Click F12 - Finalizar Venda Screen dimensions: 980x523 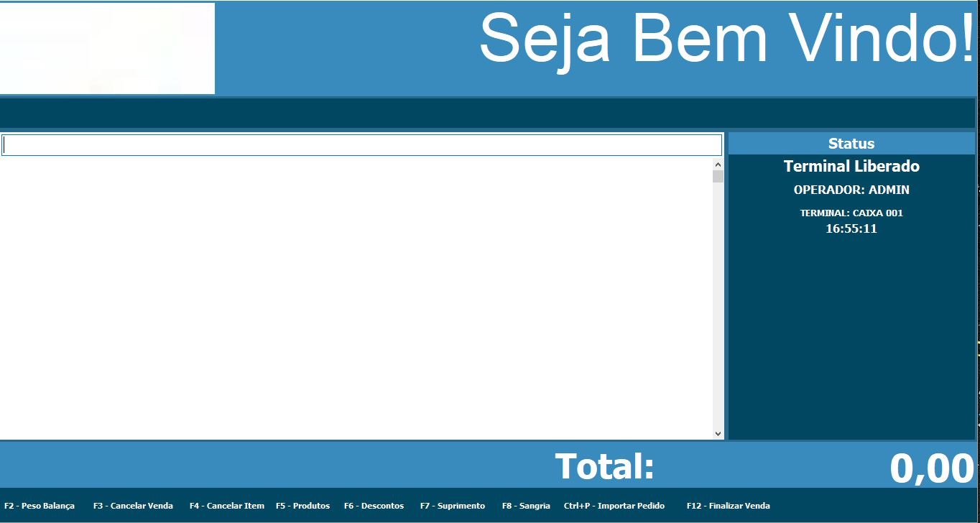click(x=728, y=506)
